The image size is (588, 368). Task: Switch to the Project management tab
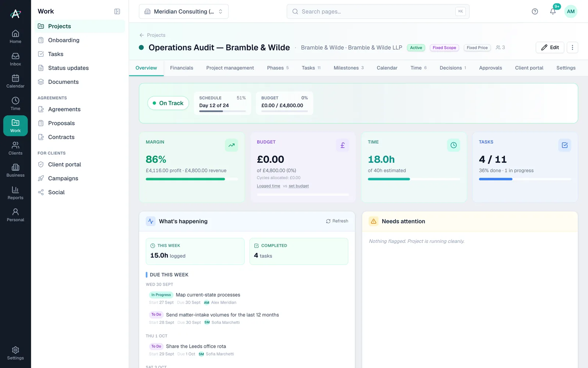coord(230,68)
